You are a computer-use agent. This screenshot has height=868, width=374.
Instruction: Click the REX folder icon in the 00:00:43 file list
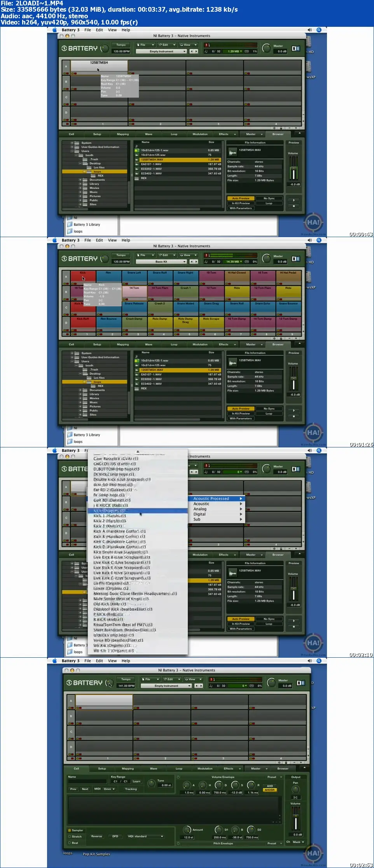coord(136,178)
